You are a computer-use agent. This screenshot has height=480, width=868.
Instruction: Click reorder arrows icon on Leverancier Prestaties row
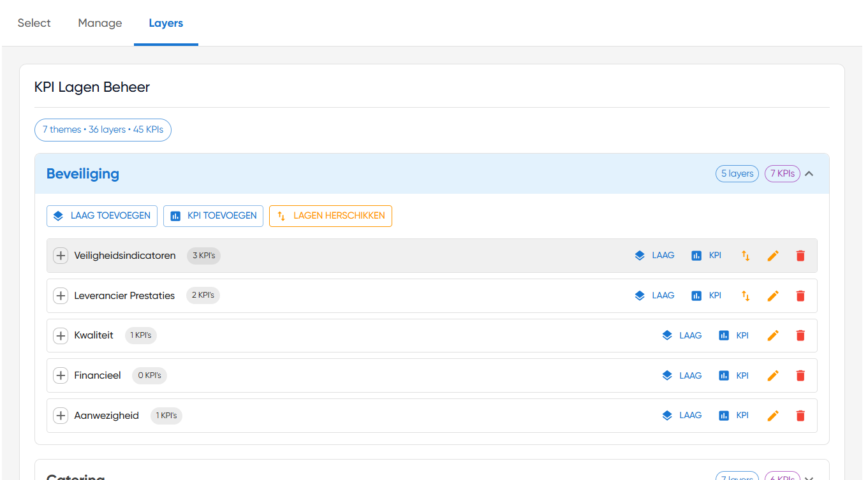click(x=745, y=296)
